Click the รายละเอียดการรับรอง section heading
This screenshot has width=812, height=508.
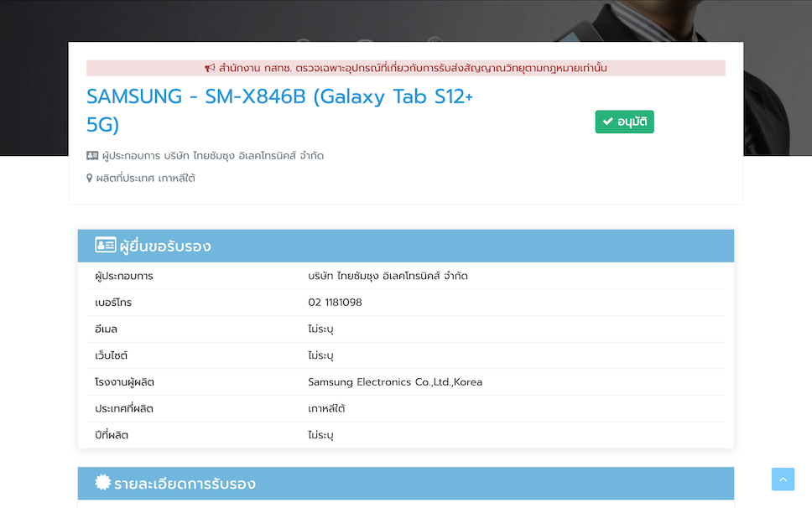tap(185, 484)
